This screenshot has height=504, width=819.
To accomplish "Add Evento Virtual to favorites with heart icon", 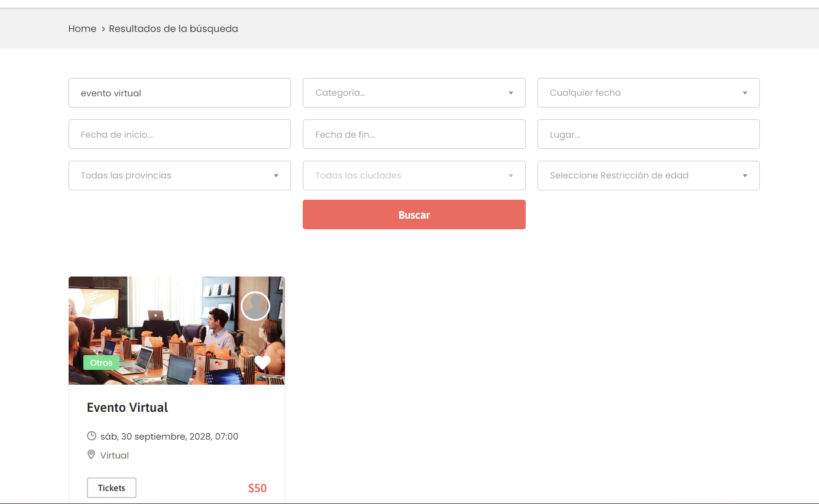I will pos(262,362).
